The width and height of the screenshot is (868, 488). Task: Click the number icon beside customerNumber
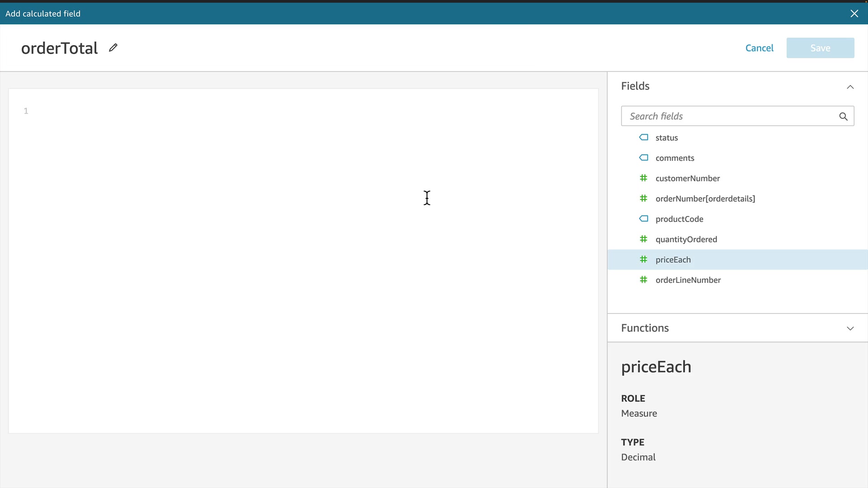pyautogui.click(x=643, y=178)
